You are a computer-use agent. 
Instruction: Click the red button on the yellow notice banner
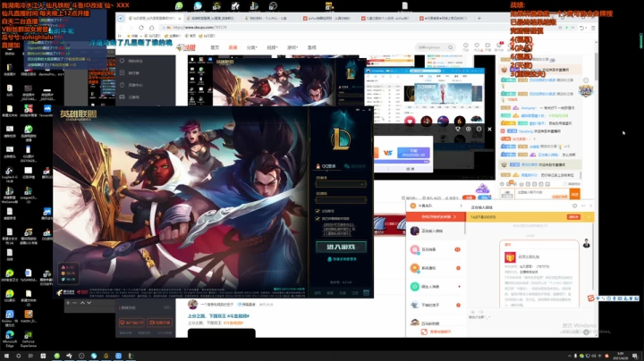[573, 216]
